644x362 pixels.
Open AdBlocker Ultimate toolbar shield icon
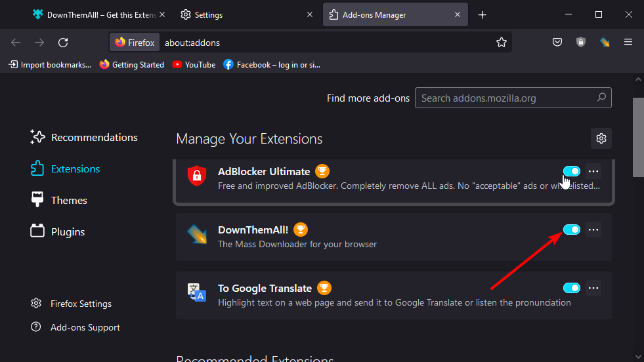[581, 42]
